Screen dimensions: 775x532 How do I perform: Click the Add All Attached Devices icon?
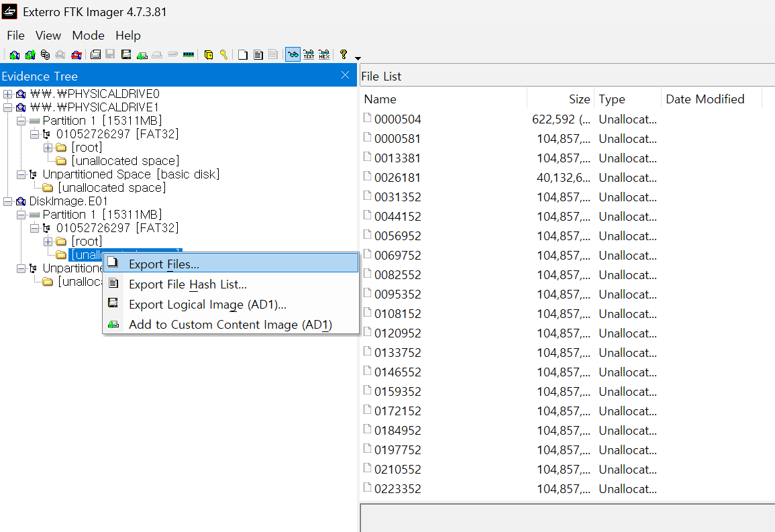click(x=30, y=55)
